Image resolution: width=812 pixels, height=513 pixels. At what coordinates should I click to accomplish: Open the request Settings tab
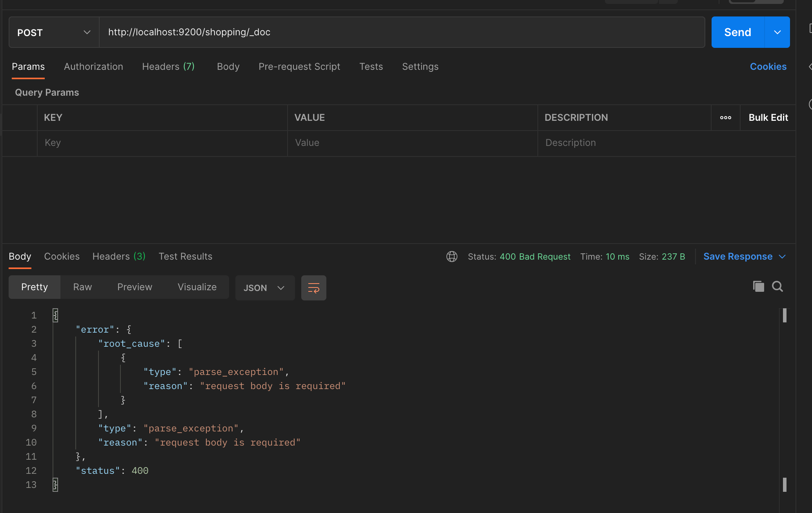pyautogui.click(x=420, y=67)
